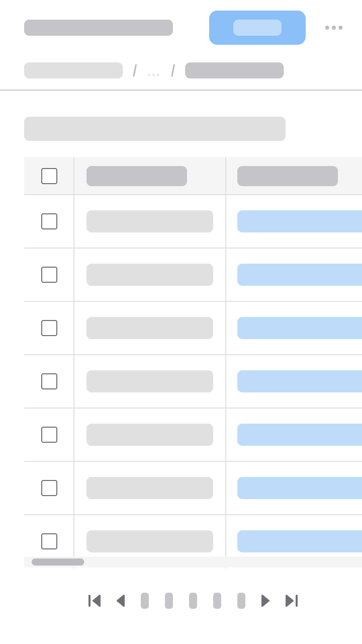
Task: Select the third page number in pagination
Action: (x=193, y=601)
